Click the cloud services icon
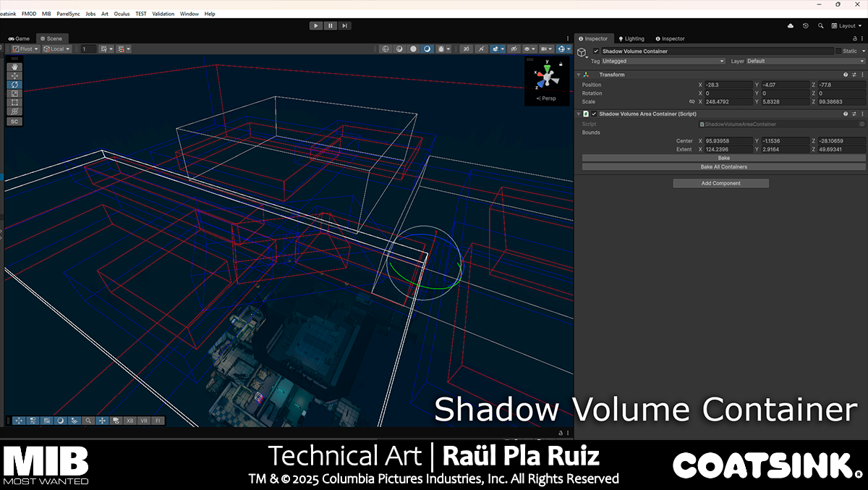The width and height of the screenshot is (868, 490). point(790,26)
